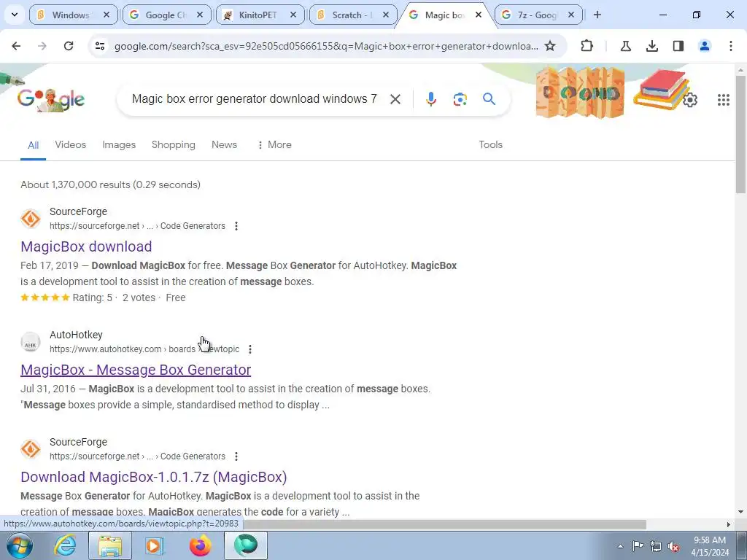Click the network tray icon
Screen dimensions: 747x560
[656, 546]
